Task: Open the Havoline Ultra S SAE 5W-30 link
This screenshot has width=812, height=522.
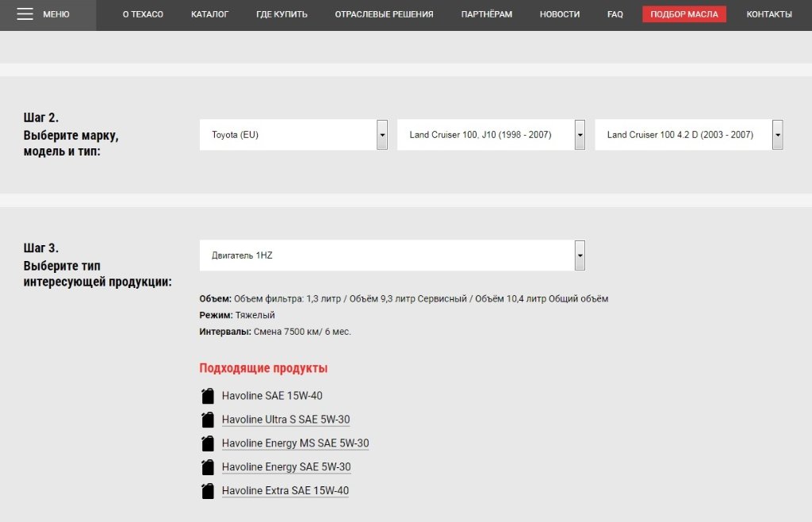Action: pyautogui.click(x=285, y=420)
